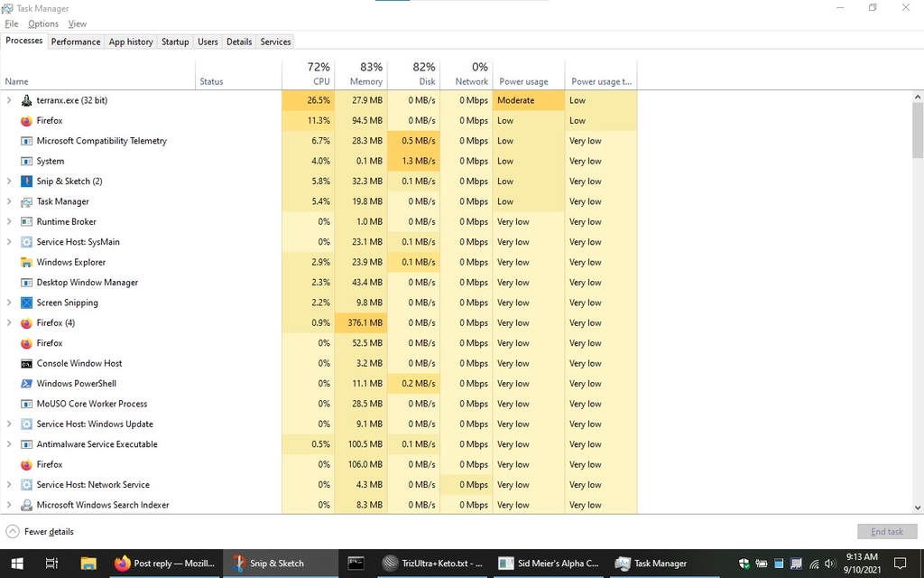Expand the Snip & Sketch (2) group
Viewport: 924px width, 578px height.
click(x=9, y=182)
